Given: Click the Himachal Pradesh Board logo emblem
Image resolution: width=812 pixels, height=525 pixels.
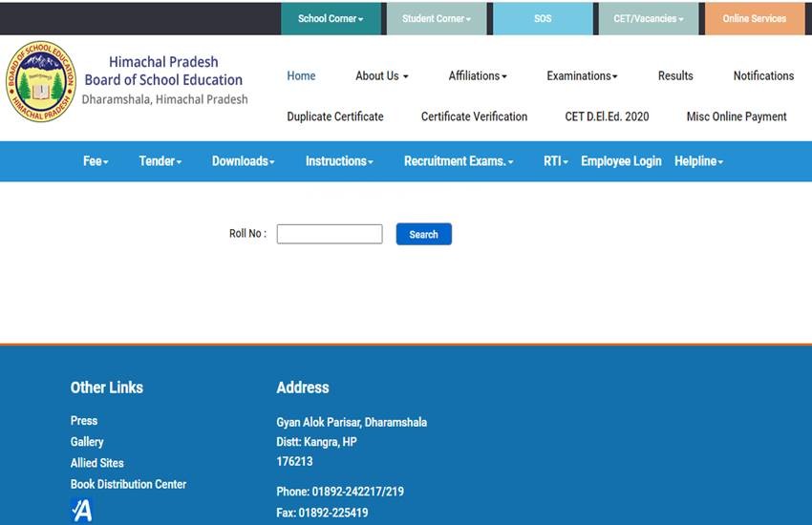Looking at the screenshot, I should [39, 81].
